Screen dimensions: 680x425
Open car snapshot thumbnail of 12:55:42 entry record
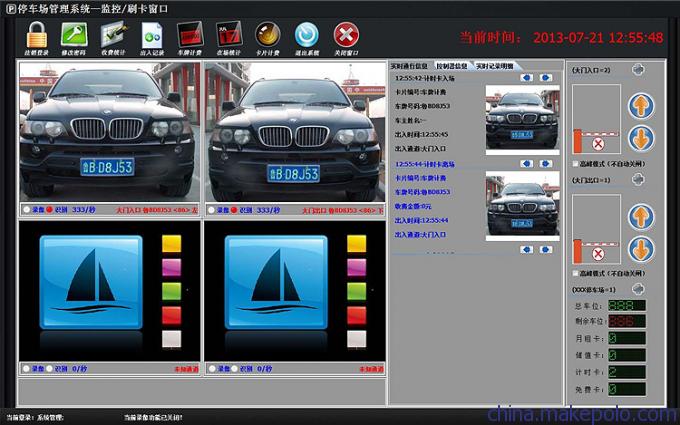coord(523,118)
